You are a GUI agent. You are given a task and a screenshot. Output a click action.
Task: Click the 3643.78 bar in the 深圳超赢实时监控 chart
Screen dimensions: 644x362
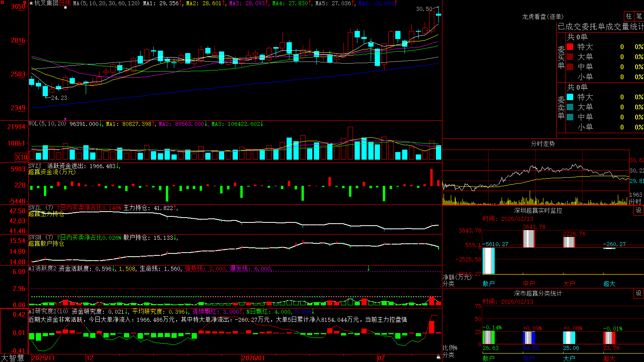coord(529,239)
